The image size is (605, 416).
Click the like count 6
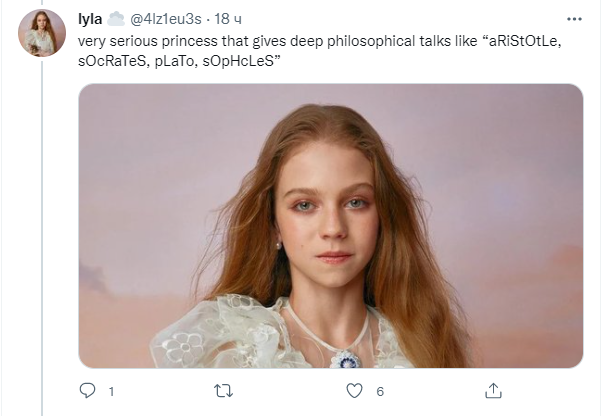[380, 391]
